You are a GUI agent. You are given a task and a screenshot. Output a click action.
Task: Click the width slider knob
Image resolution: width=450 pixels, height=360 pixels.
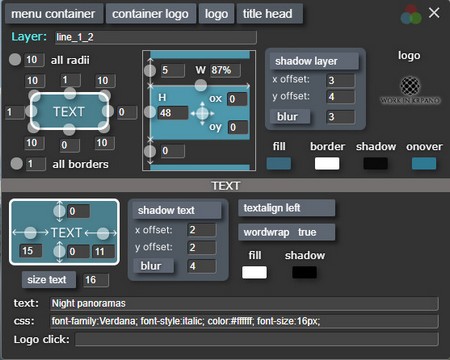tap(201, 85)
